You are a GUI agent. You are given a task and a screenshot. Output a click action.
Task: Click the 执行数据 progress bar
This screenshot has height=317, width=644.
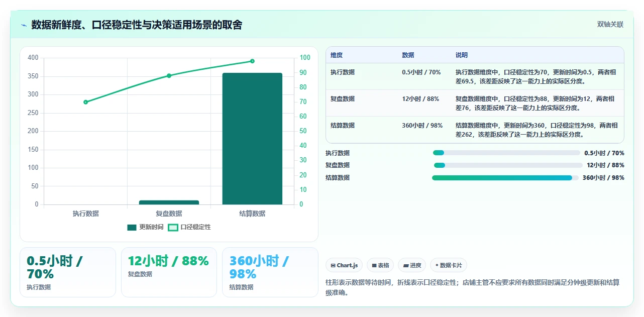pyautogui.click(x=506, y=153)
